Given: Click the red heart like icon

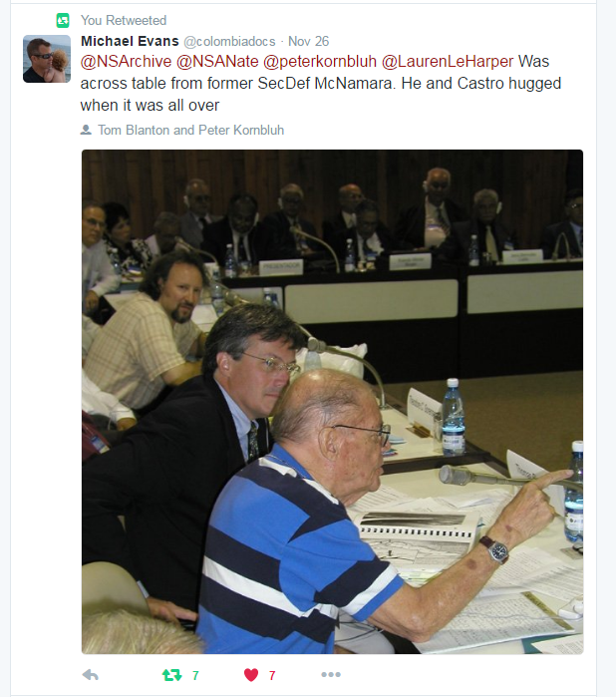Looking at the screenshot, I should coord(251,675).
